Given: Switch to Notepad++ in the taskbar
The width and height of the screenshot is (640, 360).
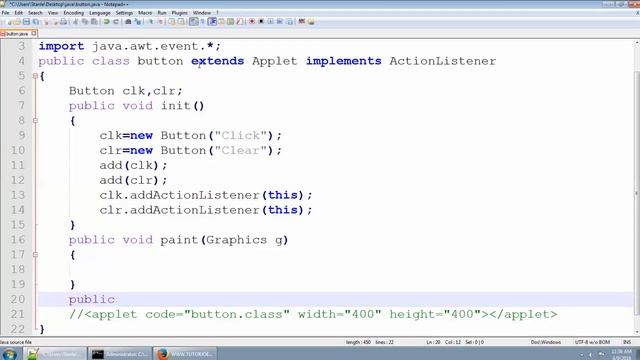Looking at the screenshot, I should (54, 353).
